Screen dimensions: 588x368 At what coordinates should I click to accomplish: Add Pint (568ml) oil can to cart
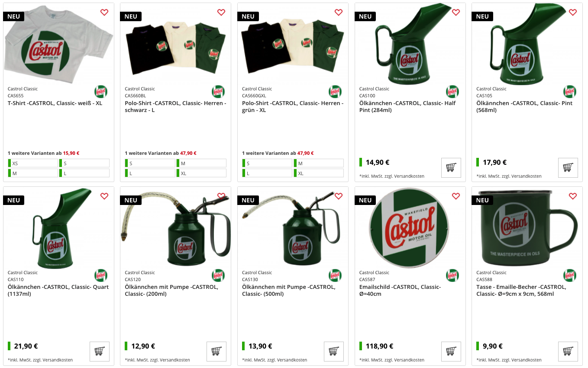point(568,167)
